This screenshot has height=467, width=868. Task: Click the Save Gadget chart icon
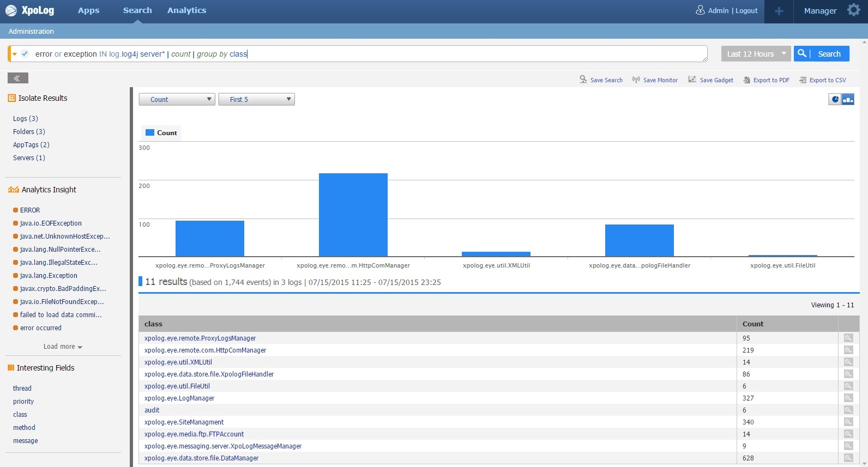click(x=692, y=80)
